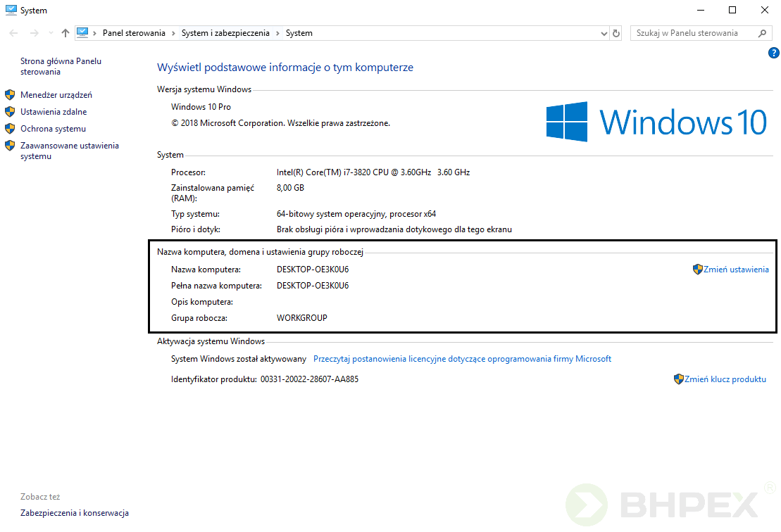Open Zmień klucz produktu link

pyautogui.click(x=725, y=379)
